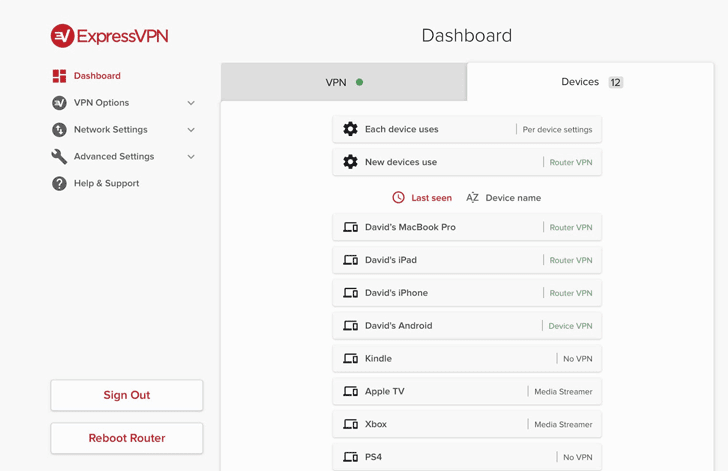The width and height of the screenshot is (728, 471).
Task: Click gear icon beside New devices use
Action: [x=351, y=162]
